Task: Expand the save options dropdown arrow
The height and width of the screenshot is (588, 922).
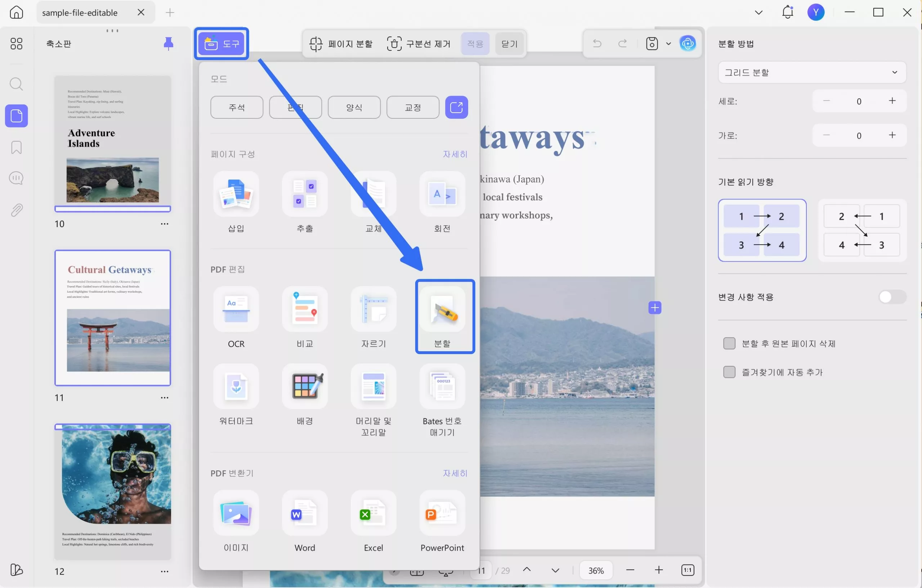Action: click(668, 44)
